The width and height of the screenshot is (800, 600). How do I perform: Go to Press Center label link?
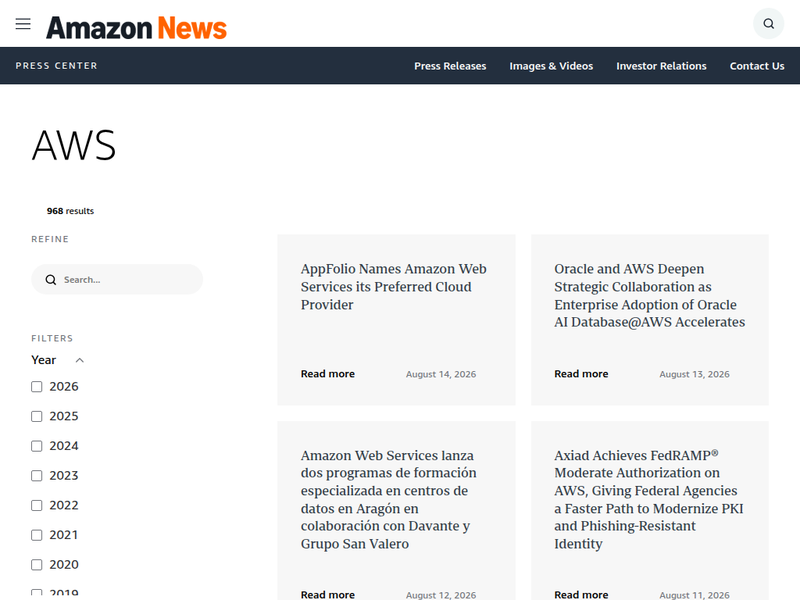pos(56,66)
